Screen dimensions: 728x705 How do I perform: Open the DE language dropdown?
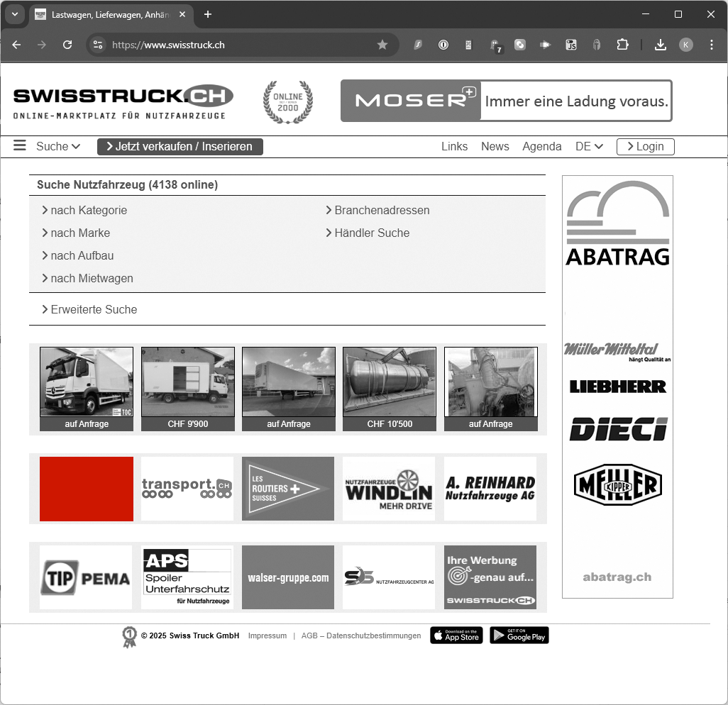pyautogui.click(x=589, y=147)
